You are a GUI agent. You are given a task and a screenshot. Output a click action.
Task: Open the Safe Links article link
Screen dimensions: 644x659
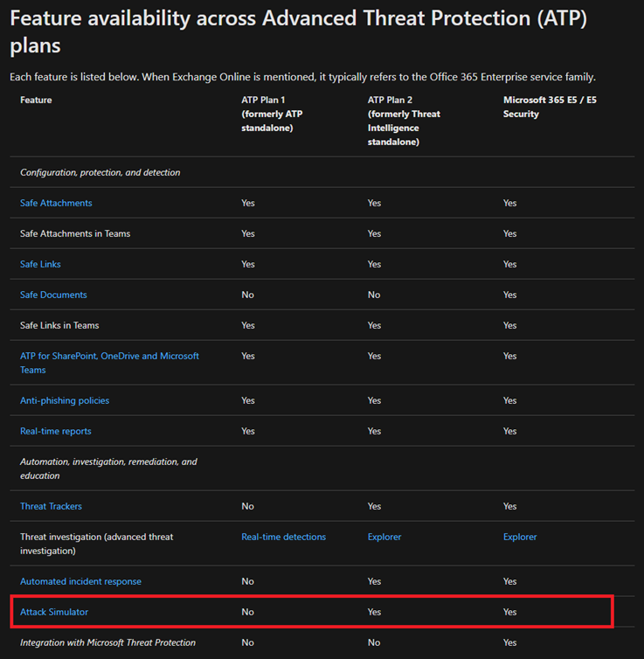click(x=40, y=264)
